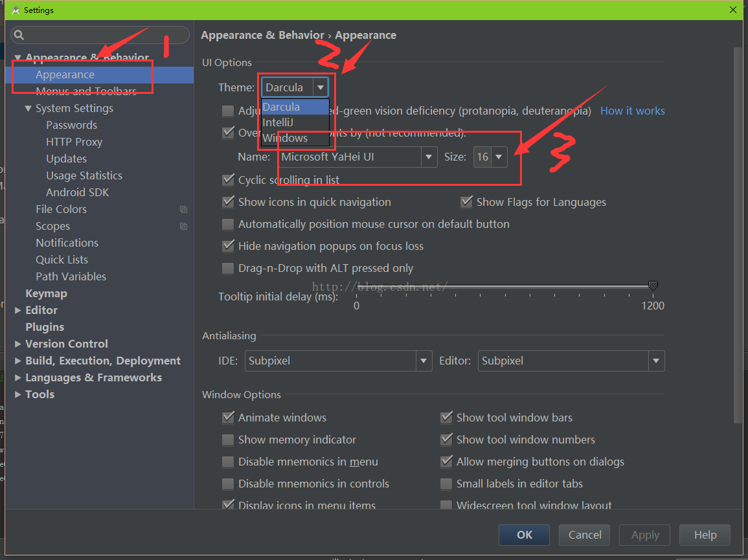
Task: Expand Build, Execution, Deployment section
Action: point(17,361)
